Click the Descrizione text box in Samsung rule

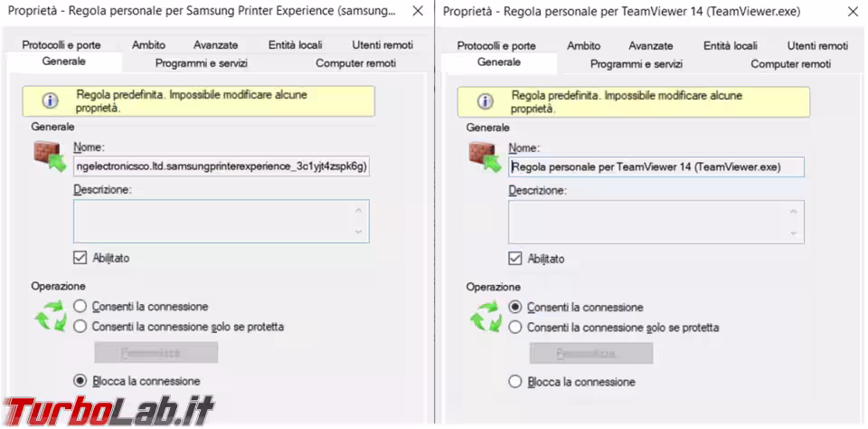[222, 221]
